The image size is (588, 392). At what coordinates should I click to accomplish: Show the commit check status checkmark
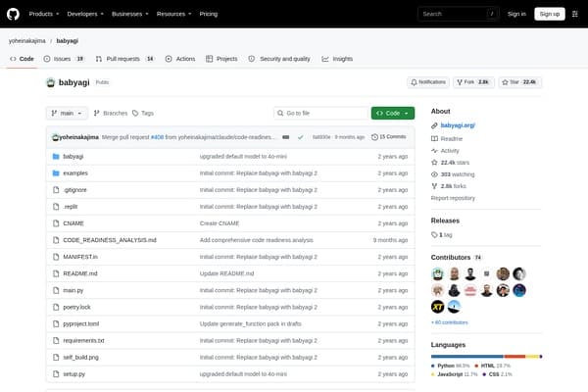coord(301,137)
